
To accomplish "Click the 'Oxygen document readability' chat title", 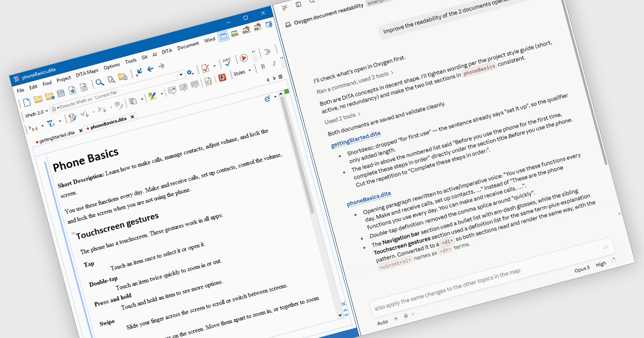I will [x=328, y=14].
